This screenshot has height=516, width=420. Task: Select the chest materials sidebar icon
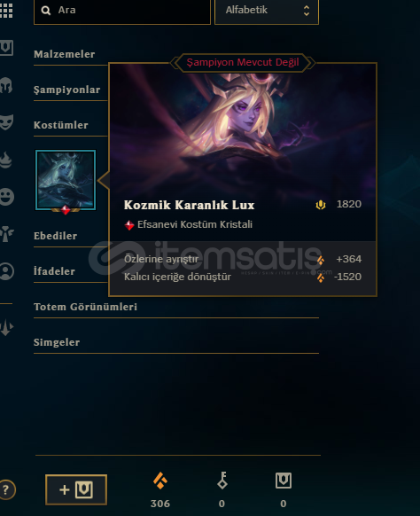point(6,48)
